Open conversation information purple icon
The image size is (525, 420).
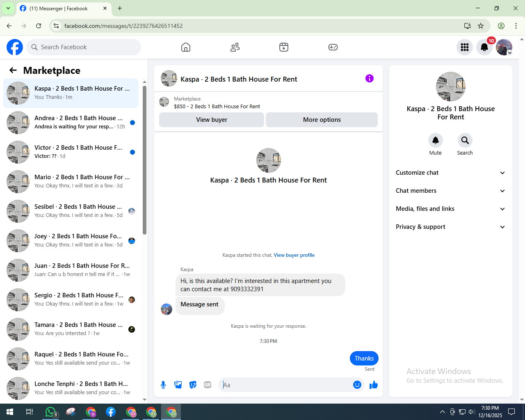[x=370, y=78]
